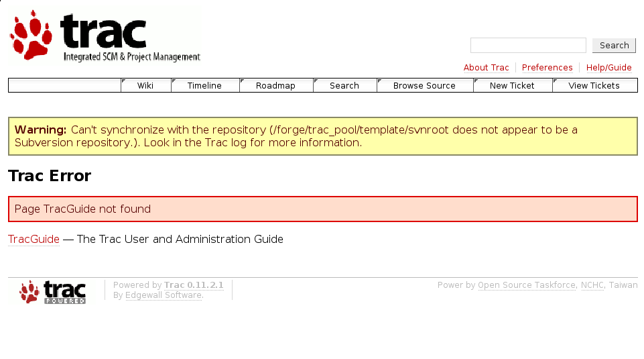Open the Roadmap tab

point(276,85)
